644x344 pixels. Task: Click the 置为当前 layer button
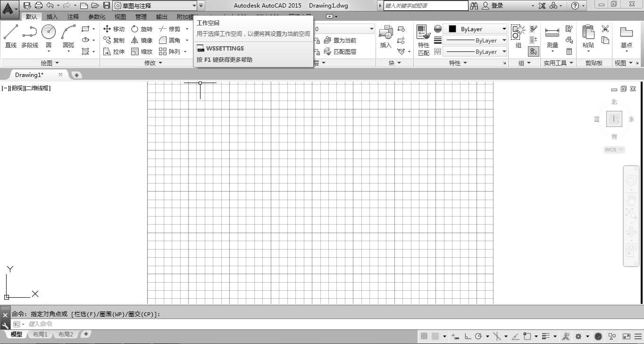click(x=341, y=40)
